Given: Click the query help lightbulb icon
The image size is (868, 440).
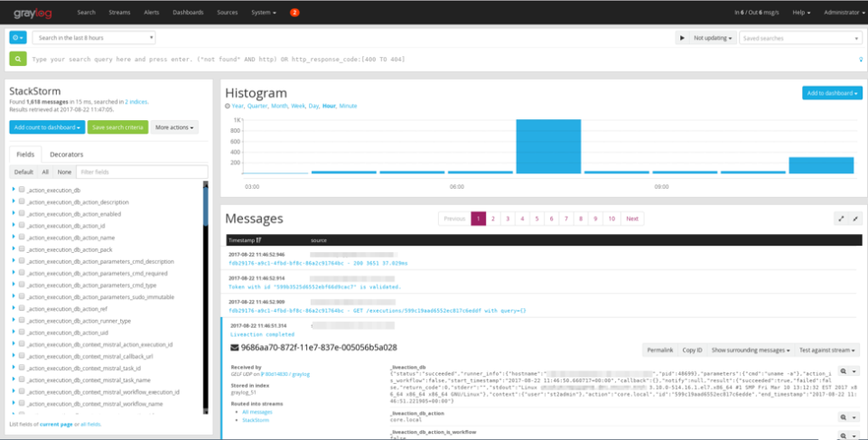Looking at the screenshot, I should pyautogui.click(x=861, y=60).
